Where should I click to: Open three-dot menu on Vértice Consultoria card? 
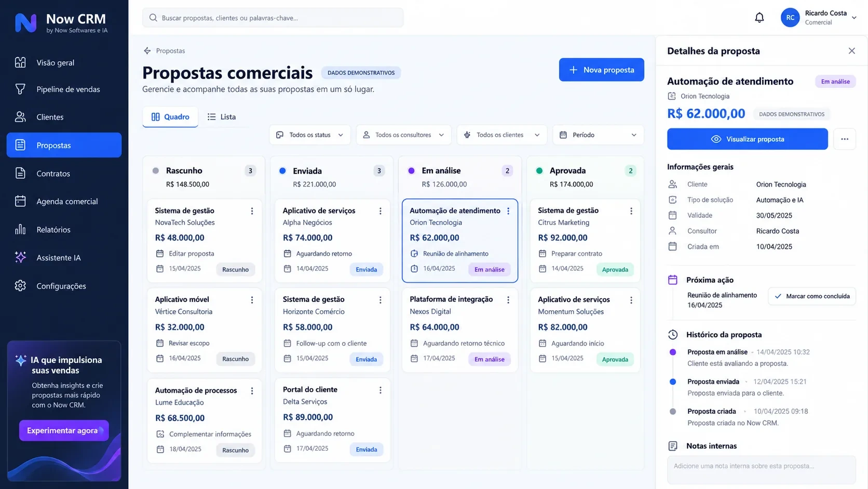point(252,300)
